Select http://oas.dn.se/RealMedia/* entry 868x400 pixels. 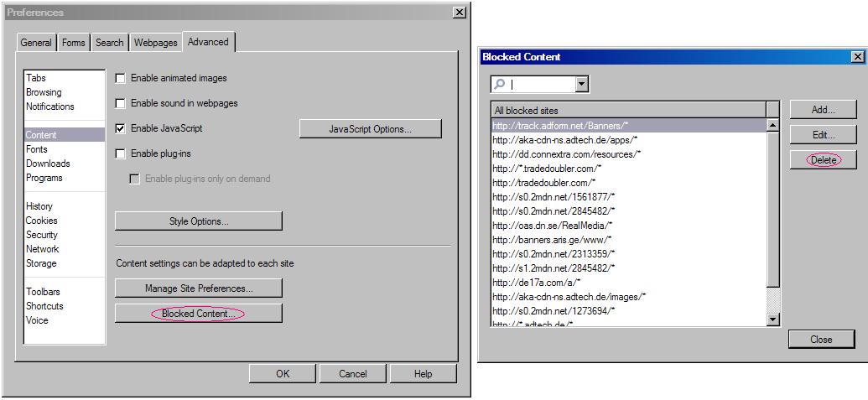point(628,226)
